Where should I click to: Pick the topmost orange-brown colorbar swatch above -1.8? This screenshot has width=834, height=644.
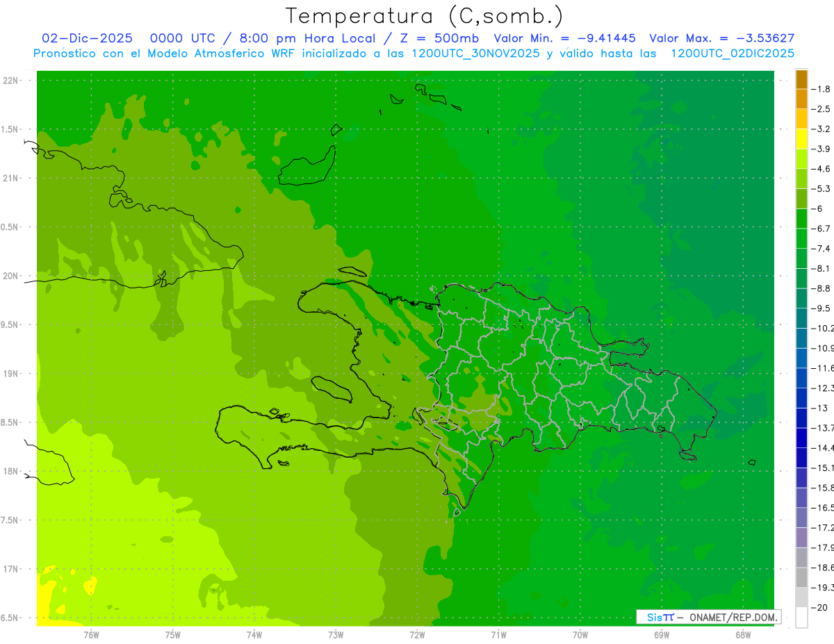coord(801,79)
